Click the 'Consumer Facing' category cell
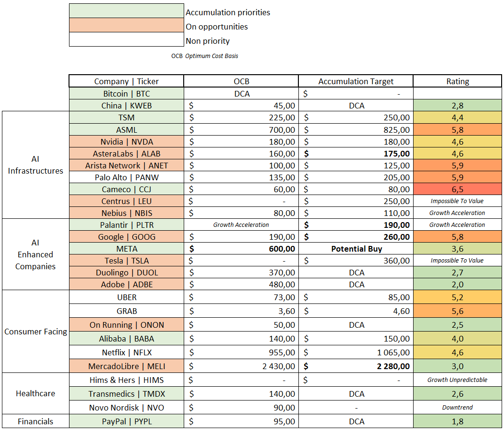 tap(35, 331)
